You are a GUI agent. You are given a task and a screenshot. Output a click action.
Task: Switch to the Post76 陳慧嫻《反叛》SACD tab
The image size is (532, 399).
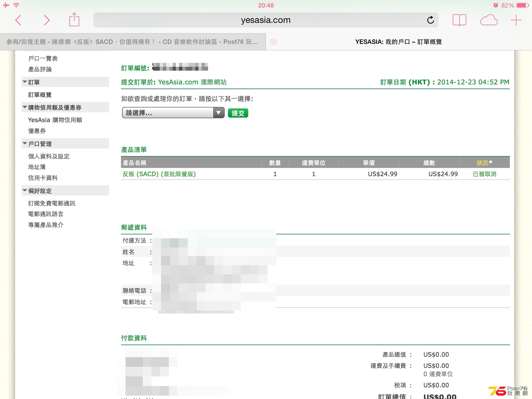pyautogui.click(x=133, y=42)
